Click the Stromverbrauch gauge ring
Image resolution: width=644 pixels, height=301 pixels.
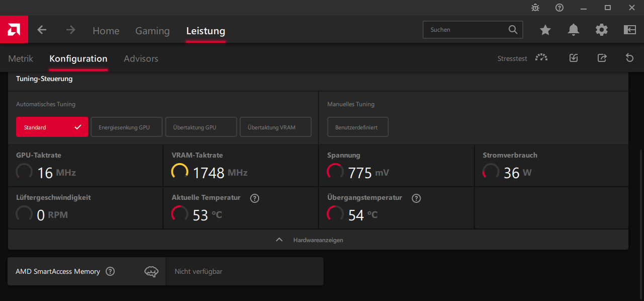[x=491, y=172]
